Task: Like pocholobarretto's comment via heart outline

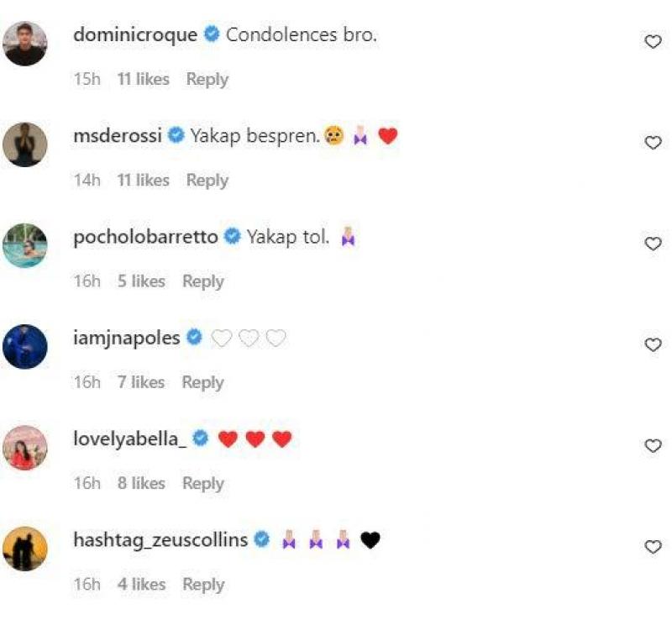Action: click(653, 243)
